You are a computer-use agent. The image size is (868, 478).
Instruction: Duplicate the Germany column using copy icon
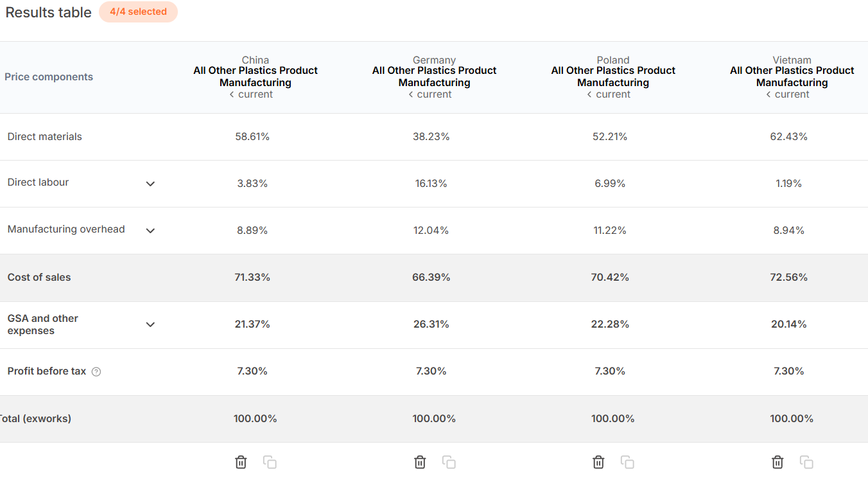pos(449,462)
